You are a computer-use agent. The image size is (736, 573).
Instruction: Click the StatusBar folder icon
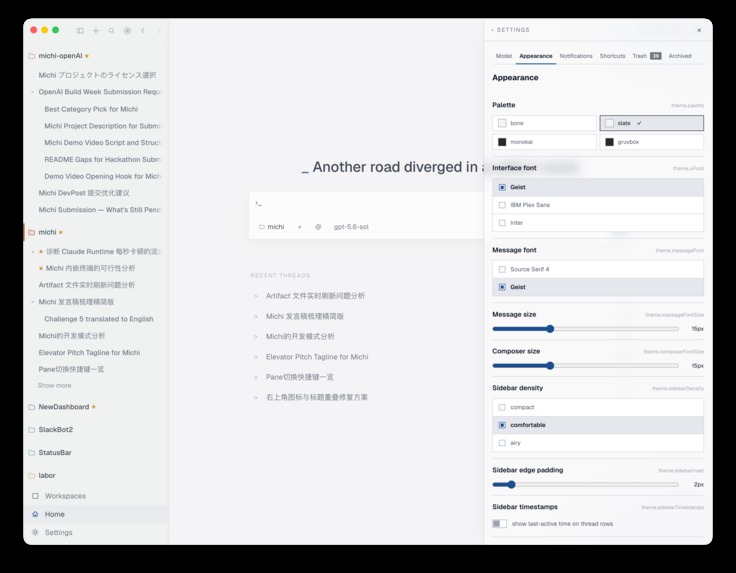[31, 453]
